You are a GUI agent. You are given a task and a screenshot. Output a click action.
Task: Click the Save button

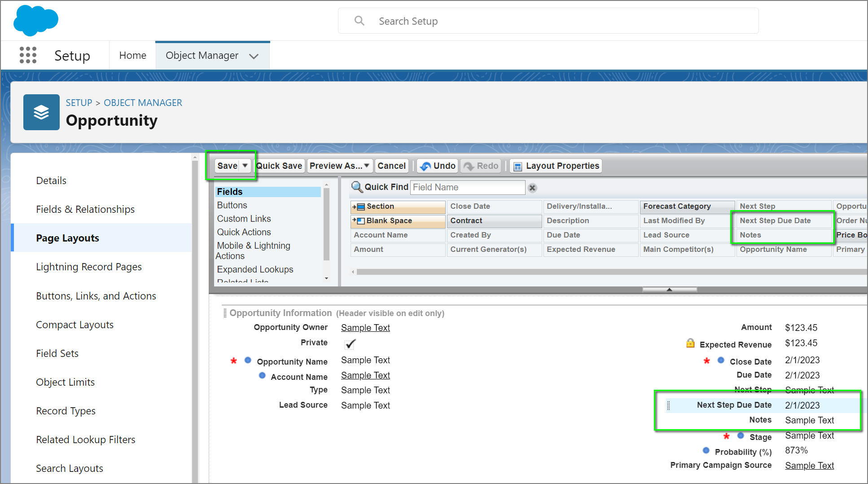point(228,166)
